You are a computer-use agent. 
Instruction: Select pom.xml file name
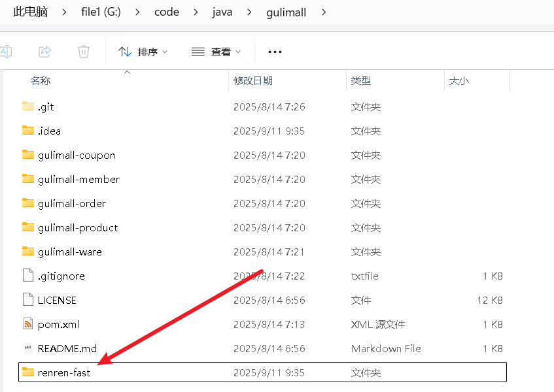click(59, 325)
